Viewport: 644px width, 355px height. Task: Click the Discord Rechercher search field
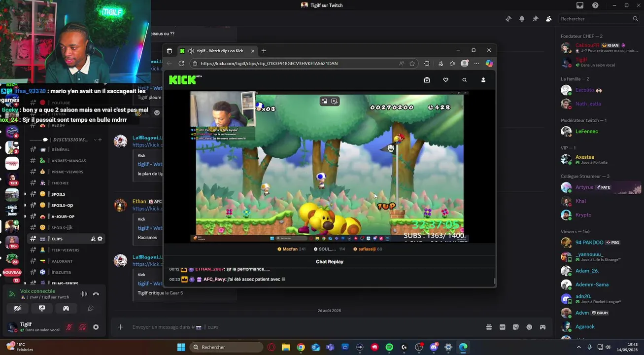tap(599, 19)
